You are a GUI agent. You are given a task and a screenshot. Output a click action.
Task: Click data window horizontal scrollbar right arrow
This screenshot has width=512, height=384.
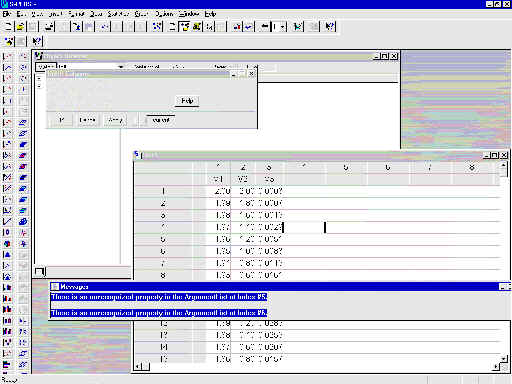[x=496, y=367]
